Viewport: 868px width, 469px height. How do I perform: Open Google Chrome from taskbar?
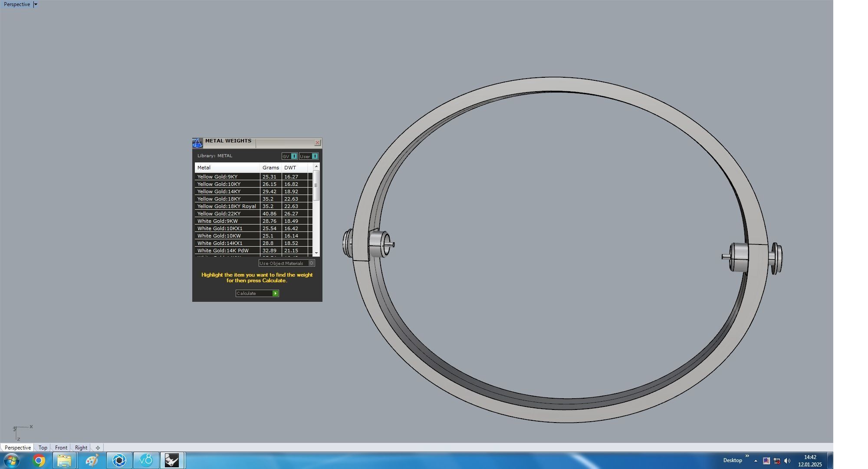point(39,460)
